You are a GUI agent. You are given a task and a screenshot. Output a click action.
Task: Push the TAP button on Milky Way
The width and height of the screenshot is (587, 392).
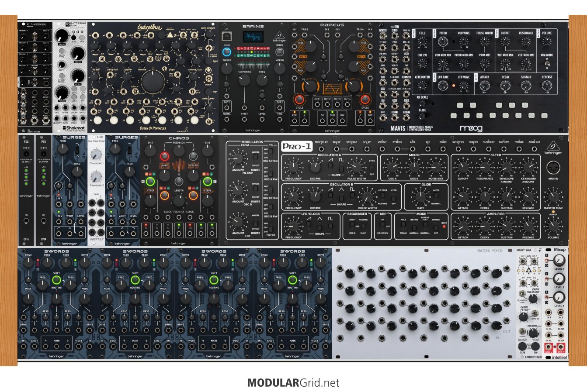tap(535, 346)
